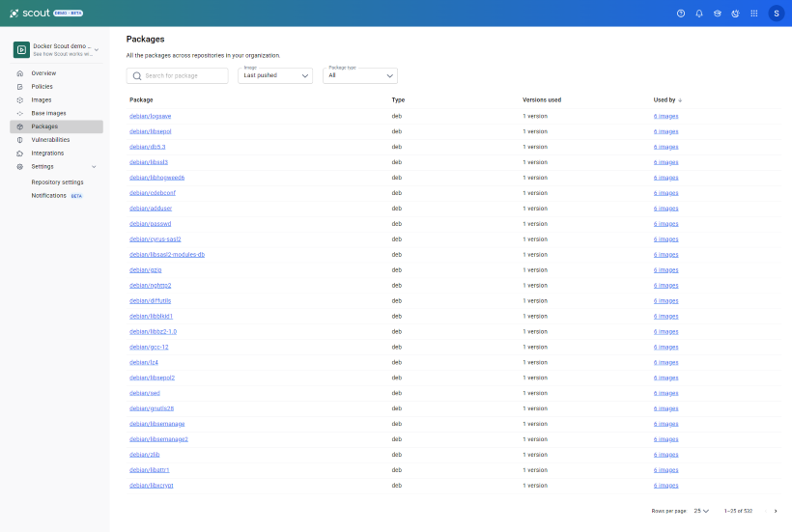Toggle the dark mode theme icon
The height and width of the screenshot is (532, 792).
pyautogui.click(x=735, y=14)
